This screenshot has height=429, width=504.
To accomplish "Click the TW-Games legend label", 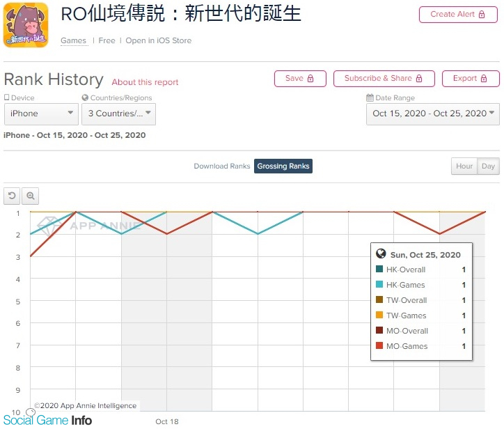I will coord(407,315).
